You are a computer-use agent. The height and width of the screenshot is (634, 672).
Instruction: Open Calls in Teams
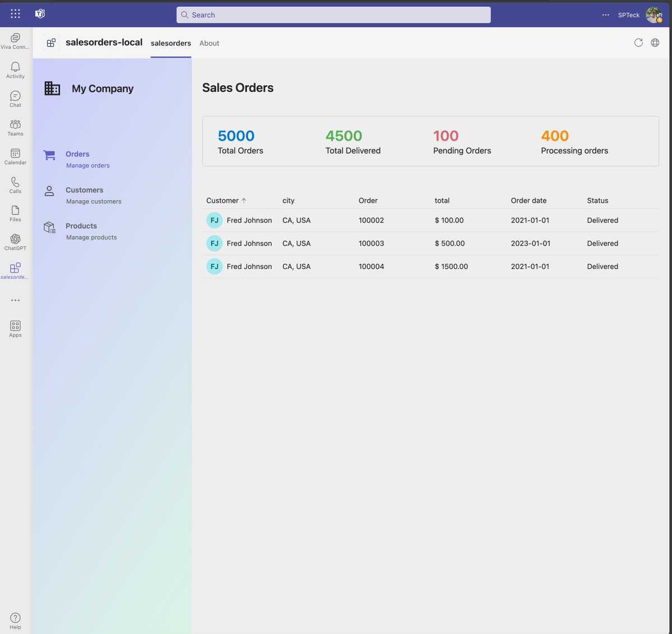point(15,184)
